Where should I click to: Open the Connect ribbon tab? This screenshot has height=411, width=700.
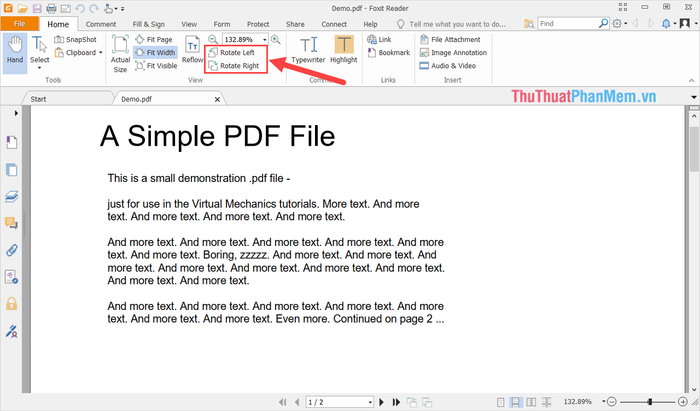pyautogui.click(x=334, y=24)
